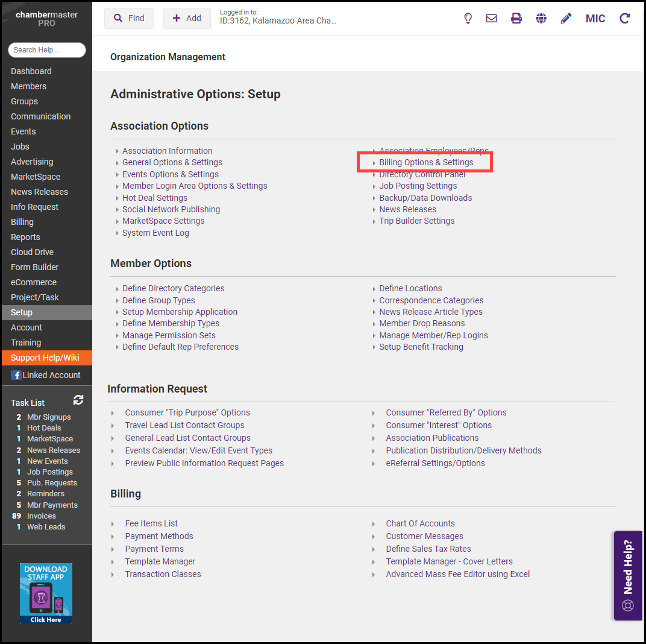Click the pencil edit icon
This screenshot has height=644, width=646.
point(566,18)
